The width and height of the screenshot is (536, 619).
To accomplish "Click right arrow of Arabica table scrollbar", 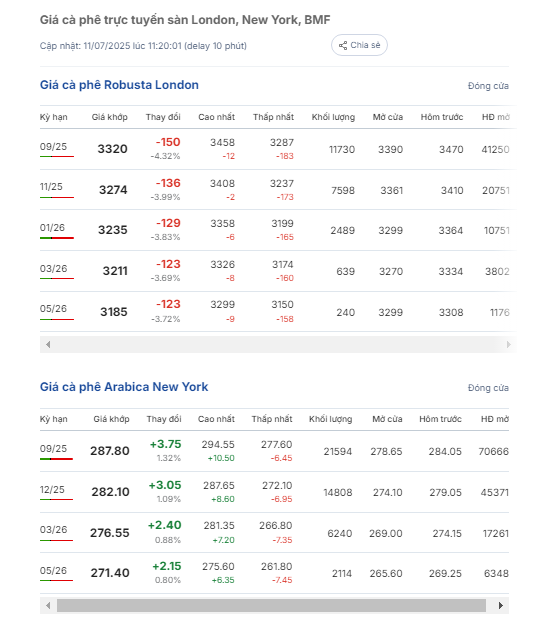I will point(500,605).
